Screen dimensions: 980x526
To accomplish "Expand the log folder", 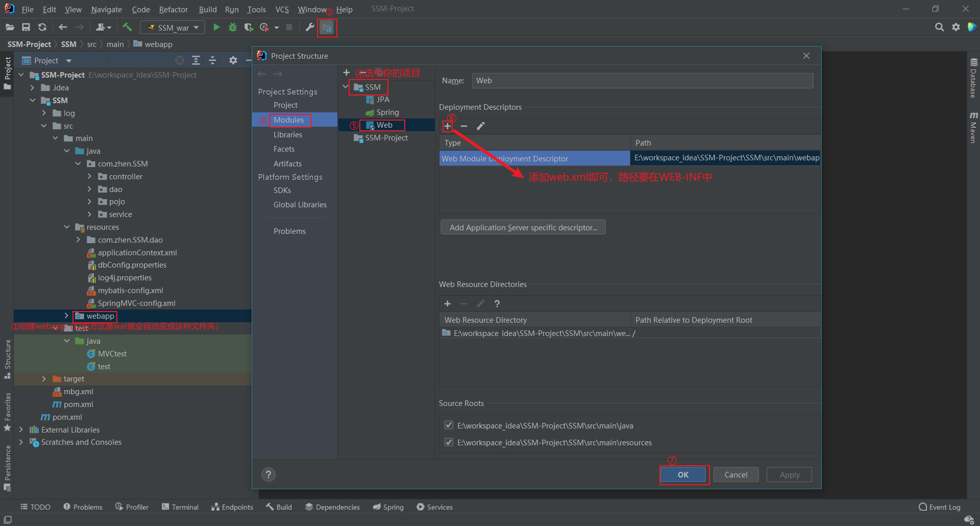I will (44, 113).
